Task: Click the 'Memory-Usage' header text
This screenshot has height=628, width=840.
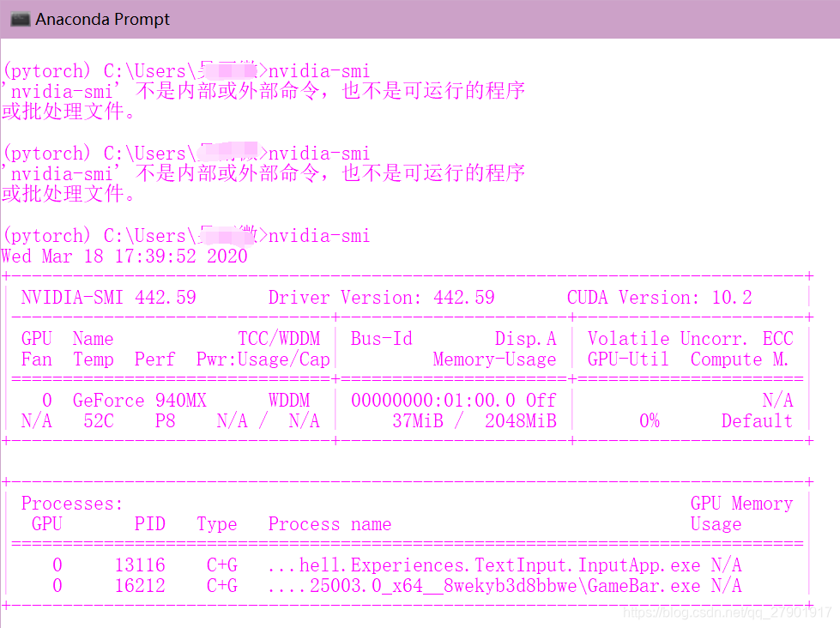Action: [494, 359]
